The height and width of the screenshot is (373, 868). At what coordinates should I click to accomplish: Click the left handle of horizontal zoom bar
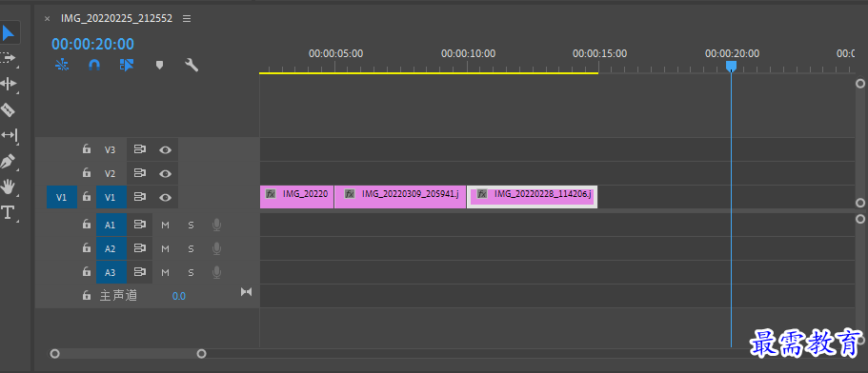coord(54,354)
